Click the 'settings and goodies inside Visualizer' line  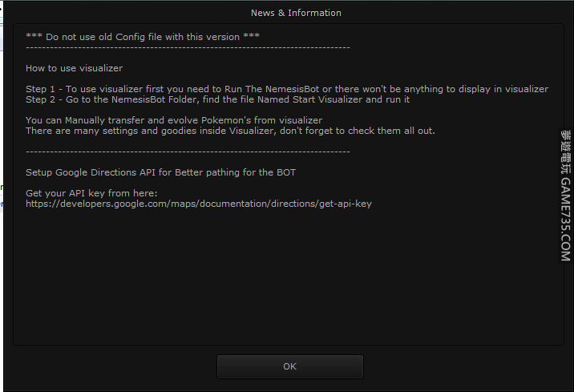[x=229, y=131]
